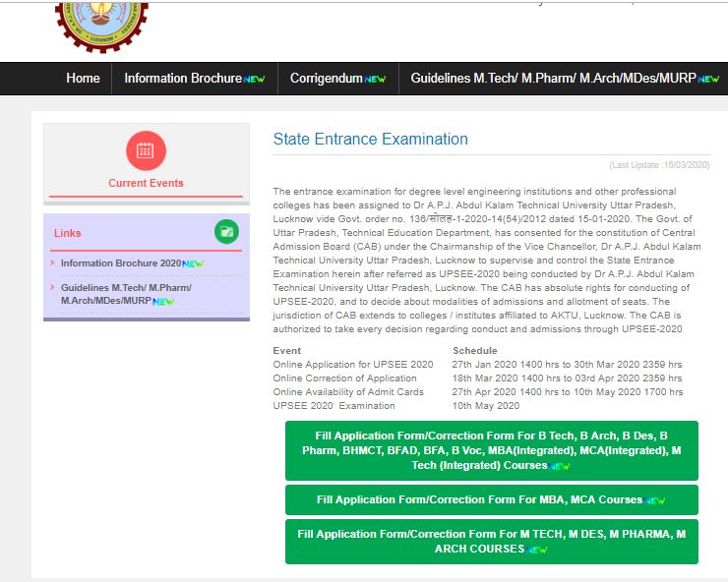Click the State Entrance Examination heading
Image resolution: width=728 pixels, height=582 pixels.
pyautogui.click(x=370, y=140)
